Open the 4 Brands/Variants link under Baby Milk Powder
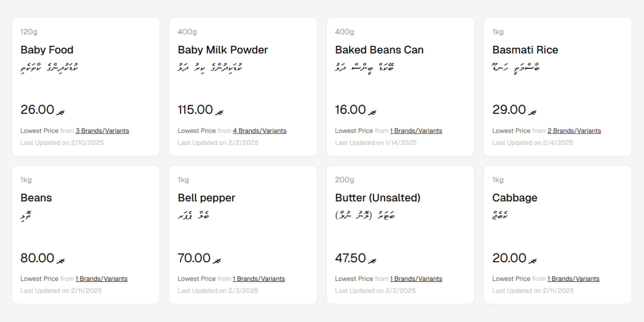Screen dimensions: 644x322 260,131
